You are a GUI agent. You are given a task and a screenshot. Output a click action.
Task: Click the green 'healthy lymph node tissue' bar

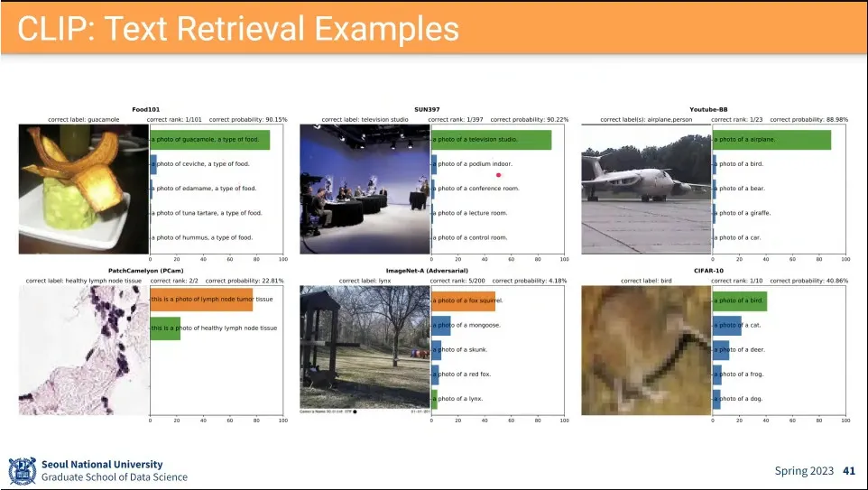click(x=165, y=328)
